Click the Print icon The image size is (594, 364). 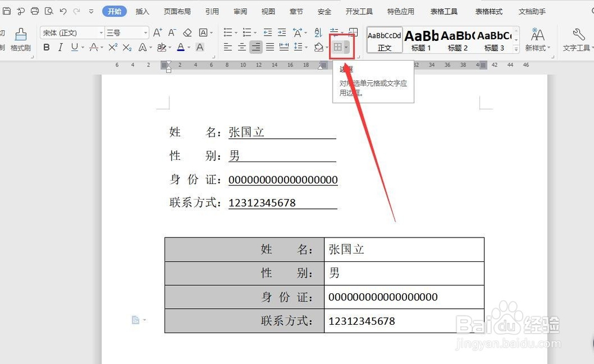tap(34, 11)
